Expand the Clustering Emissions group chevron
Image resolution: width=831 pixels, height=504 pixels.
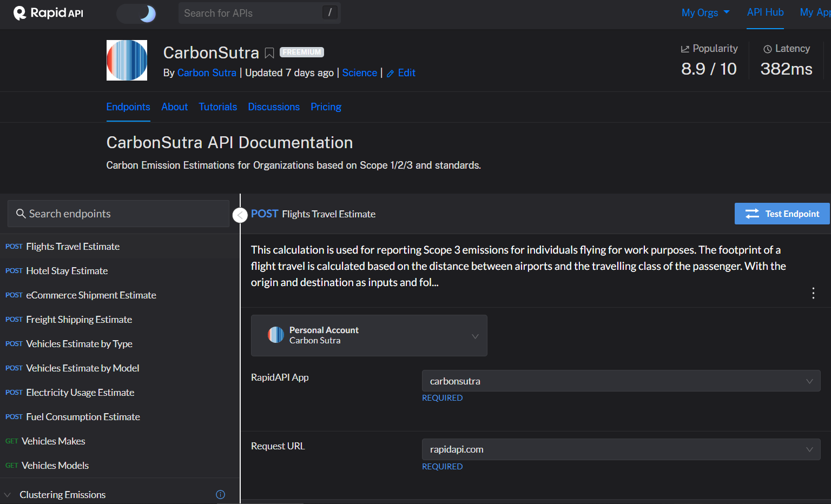(x=8, y=495)
